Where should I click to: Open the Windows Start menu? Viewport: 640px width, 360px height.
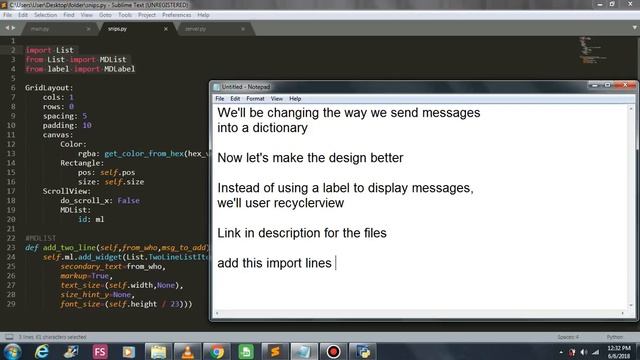[12, 351]
